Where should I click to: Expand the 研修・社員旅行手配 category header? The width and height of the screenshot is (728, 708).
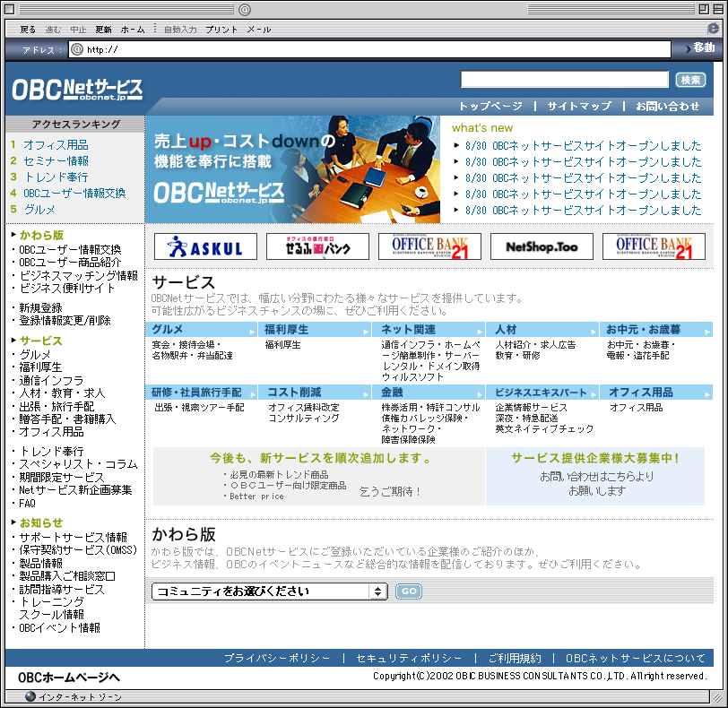tap(201, 392)
